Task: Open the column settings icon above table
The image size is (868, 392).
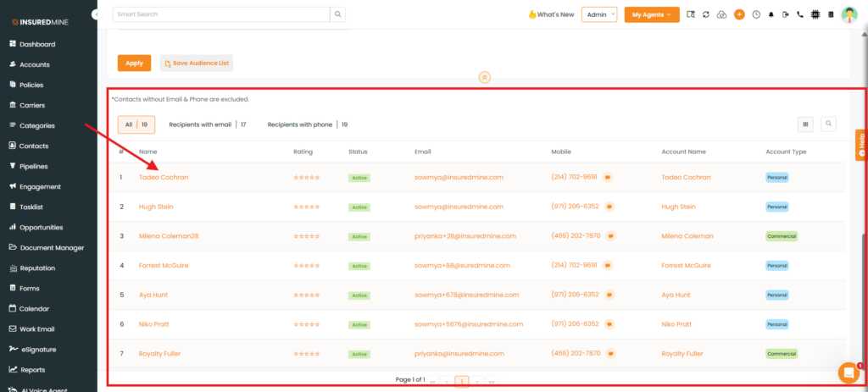Action: 805,124
